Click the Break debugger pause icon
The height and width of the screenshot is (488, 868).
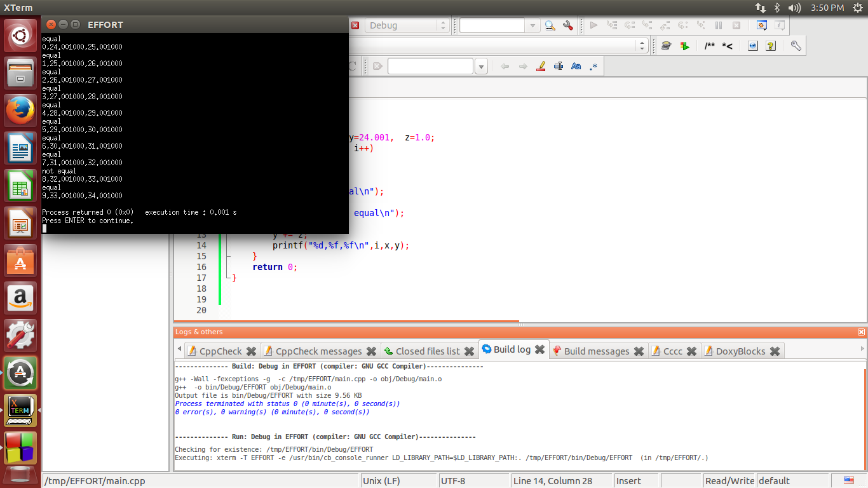(719, 25)
